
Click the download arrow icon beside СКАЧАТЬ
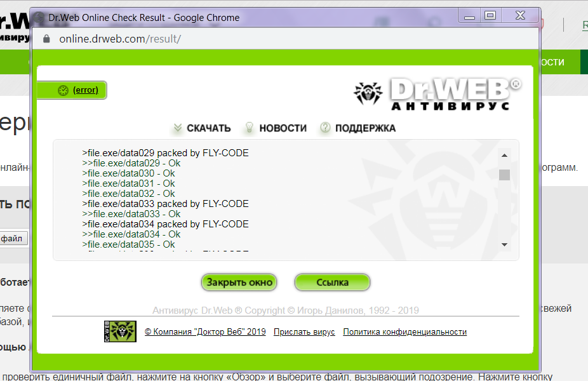point(178,128)
